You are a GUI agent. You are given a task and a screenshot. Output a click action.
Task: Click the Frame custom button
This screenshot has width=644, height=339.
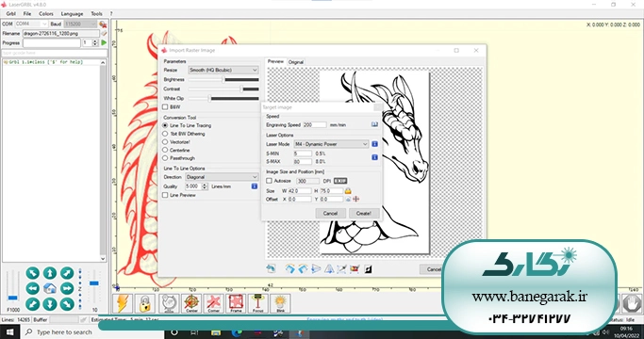point(236,303)
